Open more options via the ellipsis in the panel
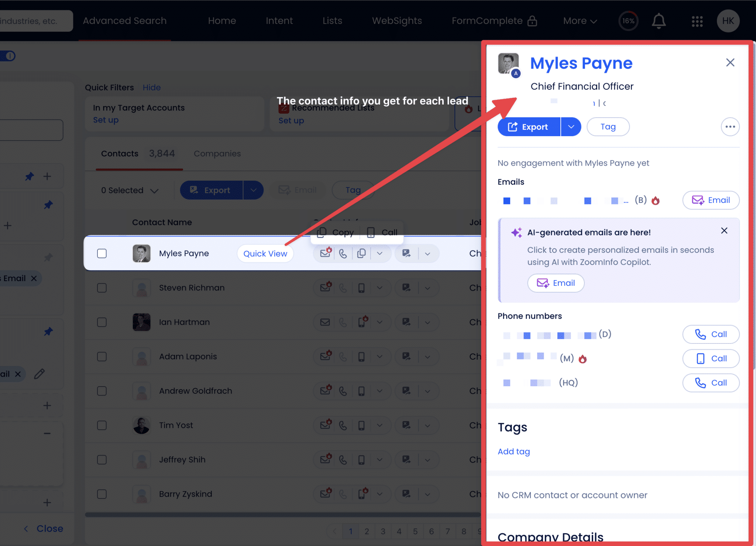The width and height of the screenshot is (756, 546). (730, 127)
